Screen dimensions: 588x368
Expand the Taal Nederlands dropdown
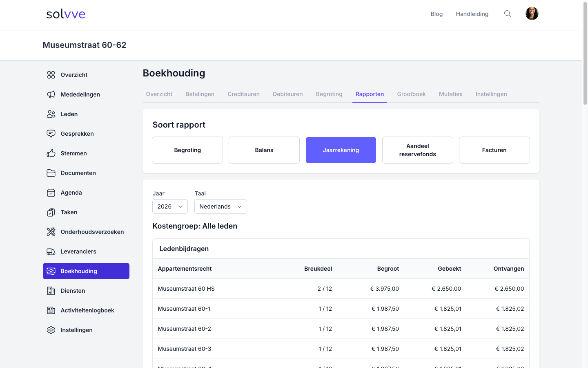click(220, 206)
